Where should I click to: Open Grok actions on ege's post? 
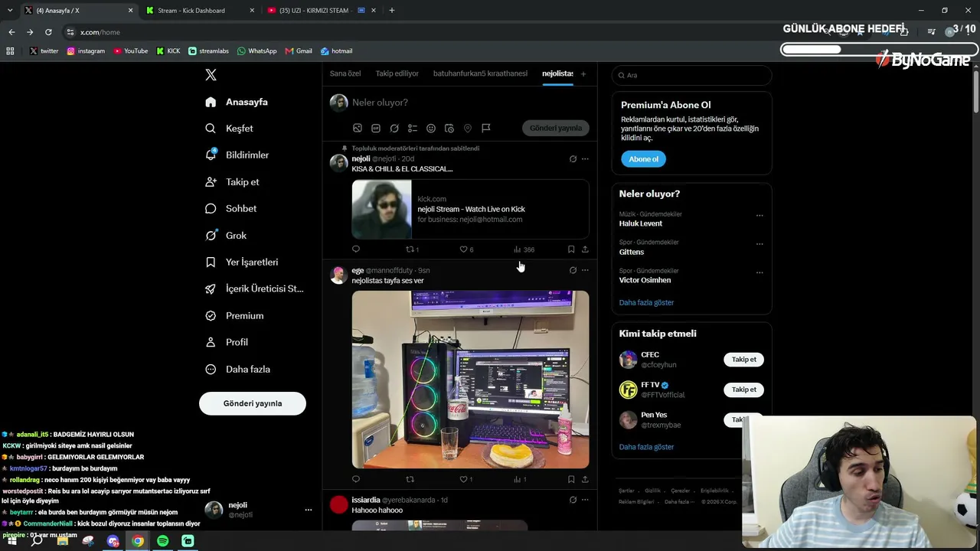coord(573,270)
